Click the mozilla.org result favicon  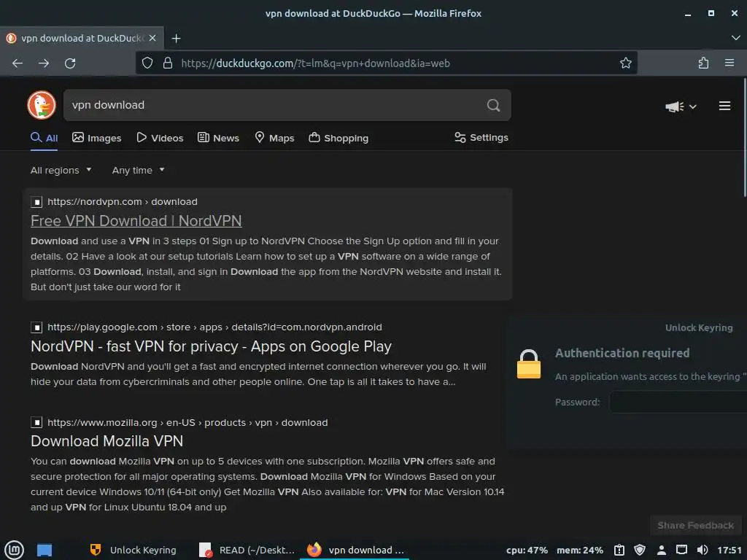point(36,422)
